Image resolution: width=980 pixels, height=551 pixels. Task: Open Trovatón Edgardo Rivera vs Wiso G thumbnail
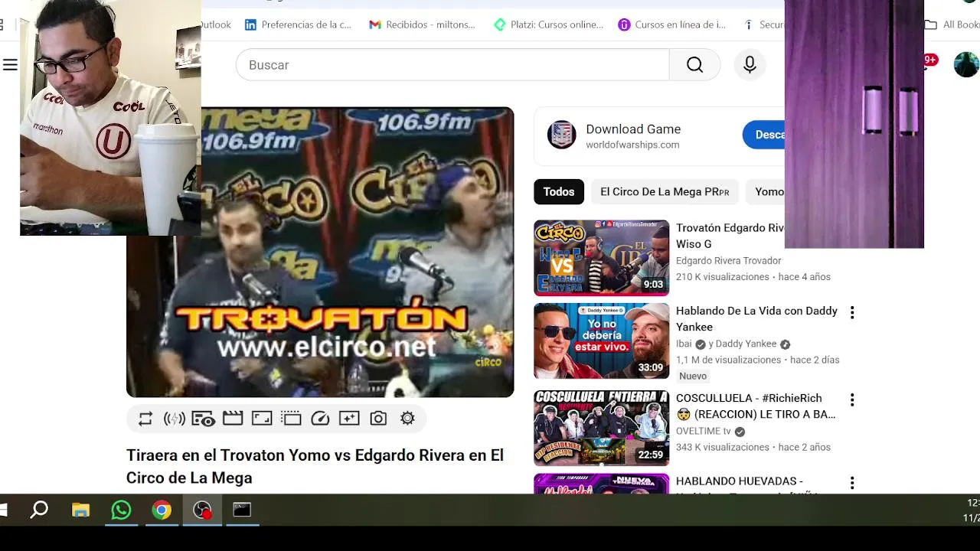[x=601, y=258]
